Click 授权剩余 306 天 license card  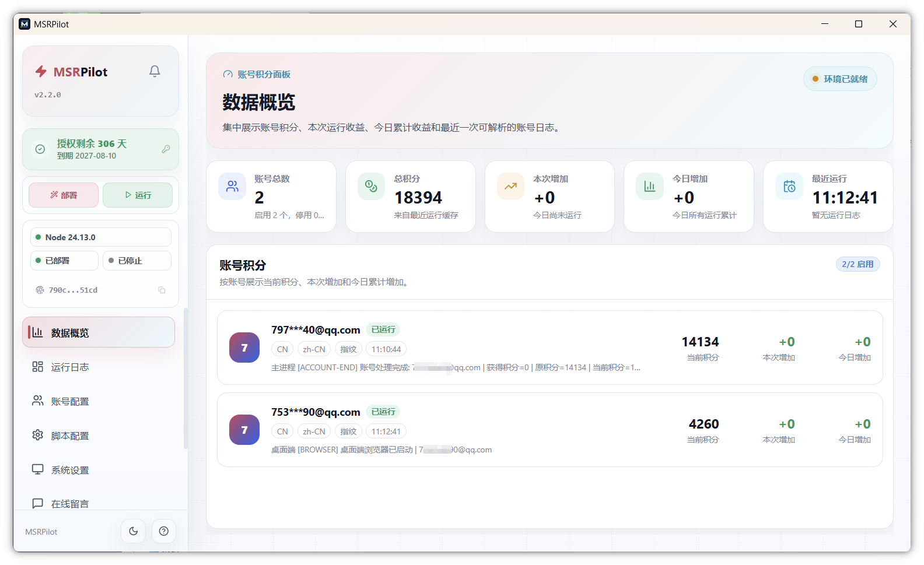pos(100,149)
